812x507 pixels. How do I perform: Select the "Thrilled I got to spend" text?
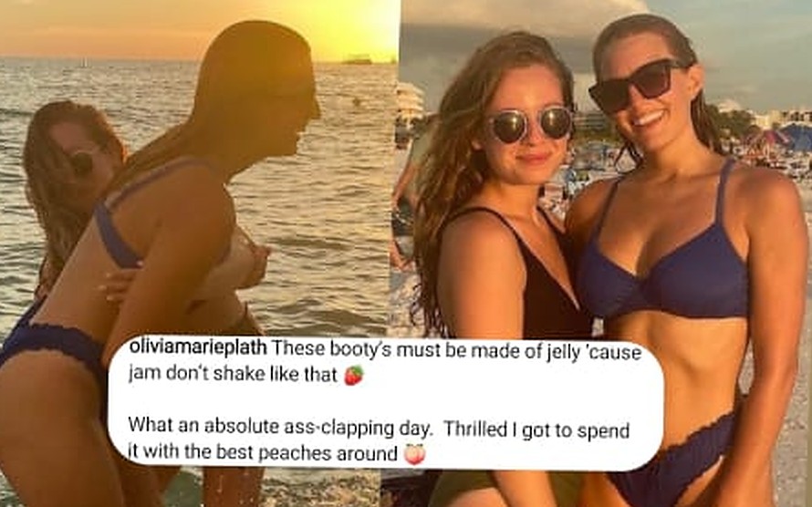pos(537,429)
